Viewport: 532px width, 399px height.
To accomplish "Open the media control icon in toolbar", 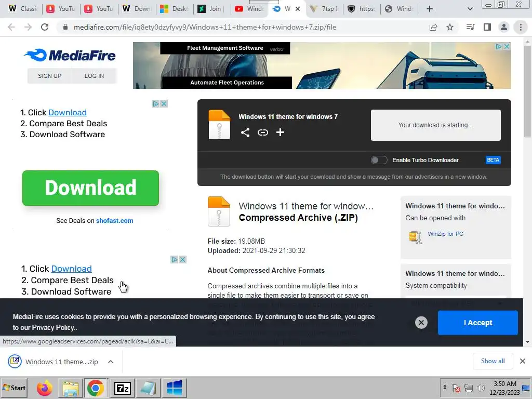I will [470, 27].
